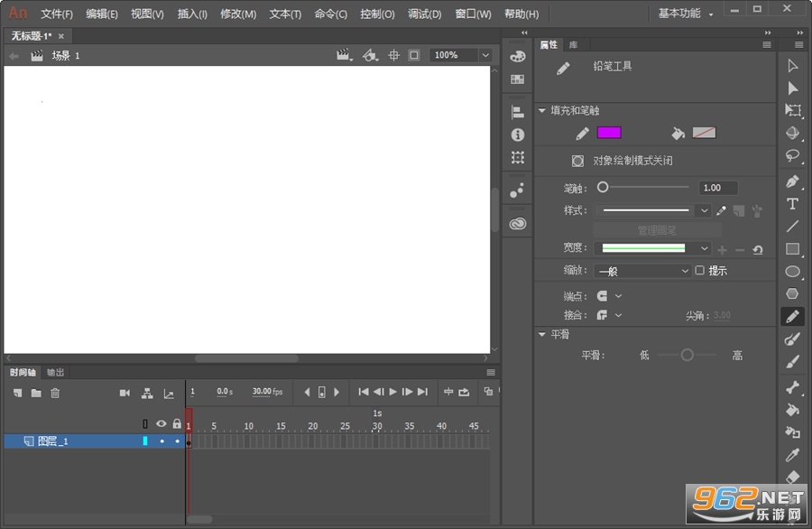Viewport: 812px width, 529px height.
Task: Select the Free Transform tool
Action: pyautogui.click(x=792, y=110)
